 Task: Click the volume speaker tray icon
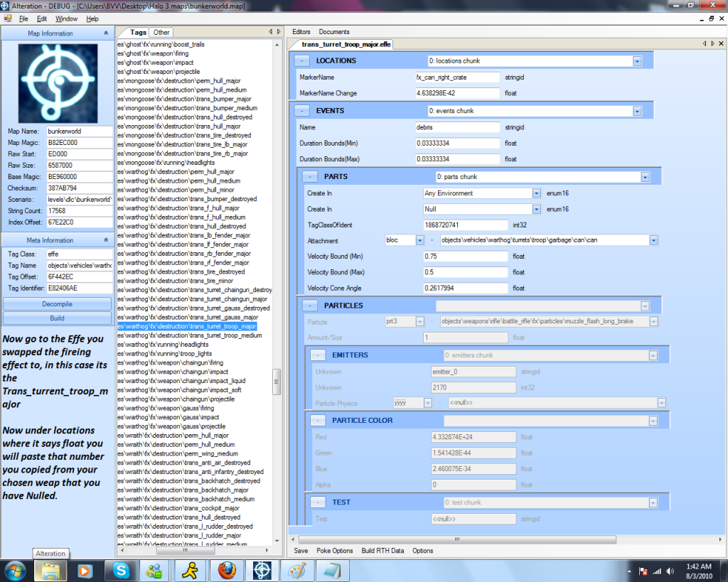tap(670, 571)
